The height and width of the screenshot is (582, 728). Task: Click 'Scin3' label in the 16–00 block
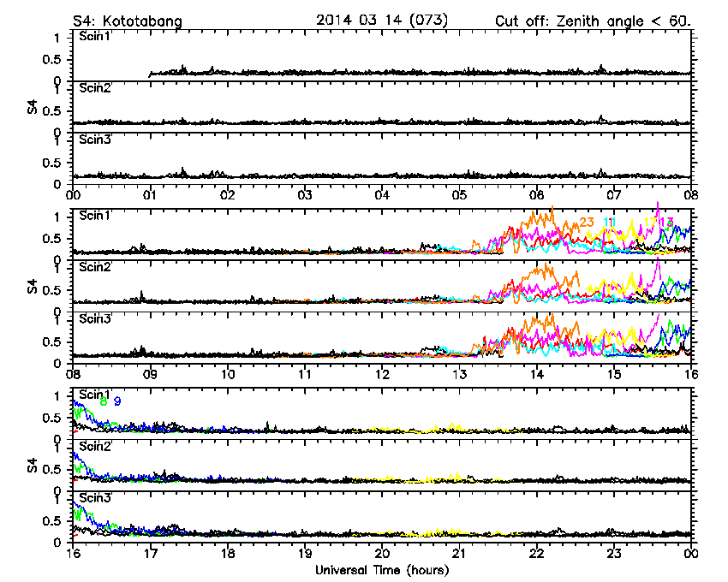click(x=95, y=497)
